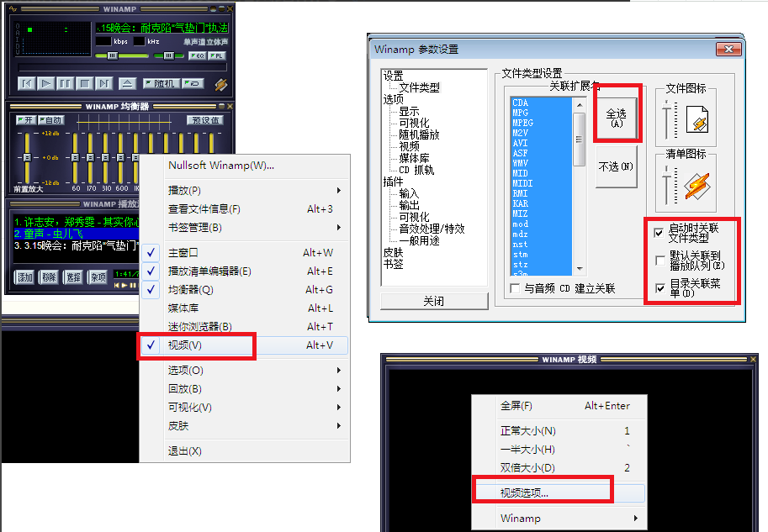Open Winamp main menu icon in title bar
Screen dimensions: 768x532
click(x=13, y=8)
